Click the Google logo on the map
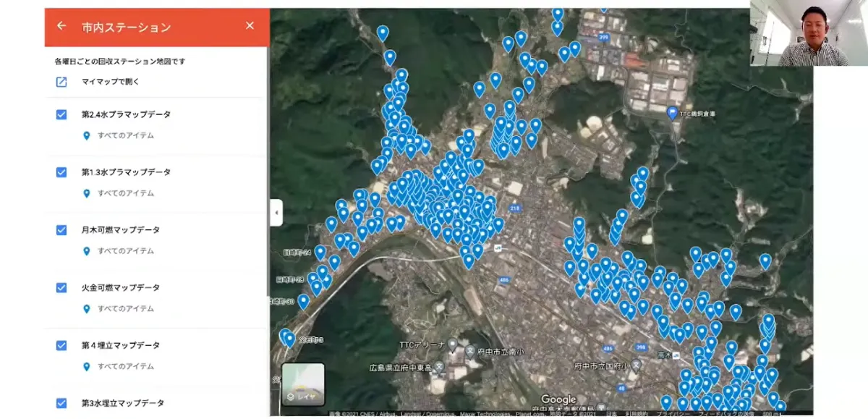Viewport: 868px width, 419px height. click(558, 399)
